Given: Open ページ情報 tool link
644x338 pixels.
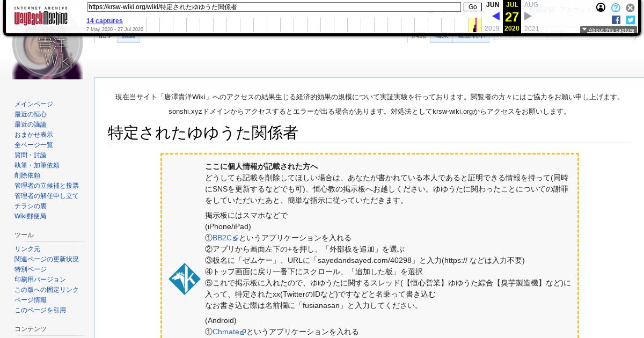Looking at the screenshot, I should coord(31,300).
